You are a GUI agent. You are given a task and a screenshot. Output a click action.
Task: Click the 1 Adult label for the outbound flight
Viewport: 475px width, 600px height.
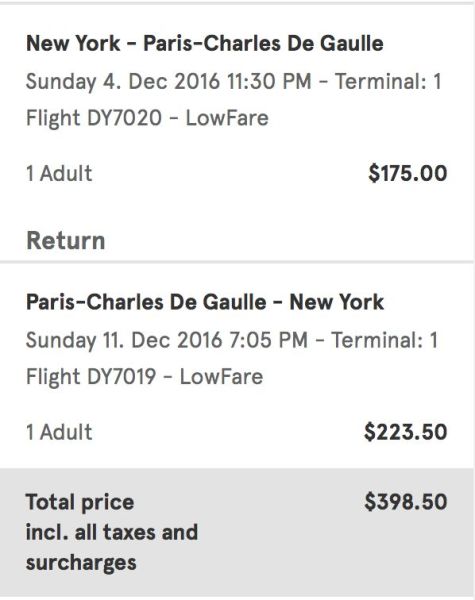tap(59, 173)
